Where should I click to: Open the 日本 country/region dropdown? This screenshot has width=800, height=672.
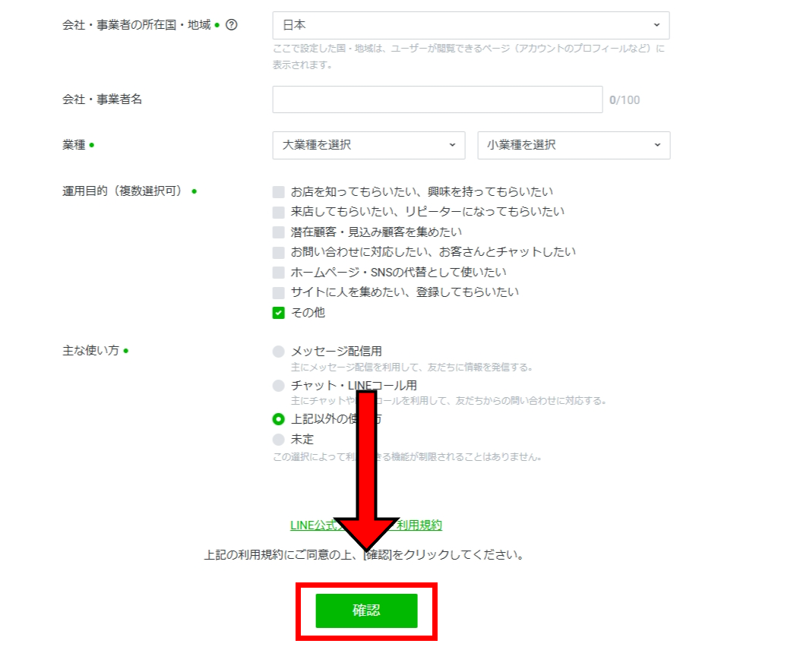pyautogui.click(x=470, y=26)
